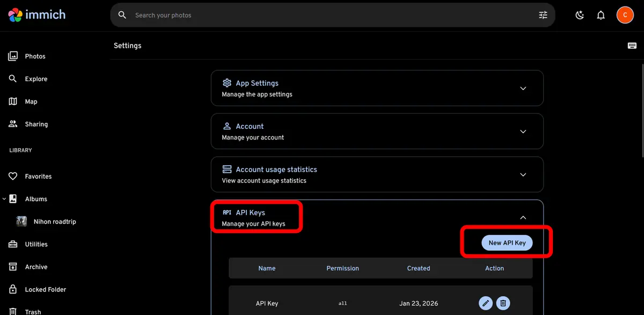Screen dimensions: 644x315
Task: Open the Explore page
Action: (36, 79)
